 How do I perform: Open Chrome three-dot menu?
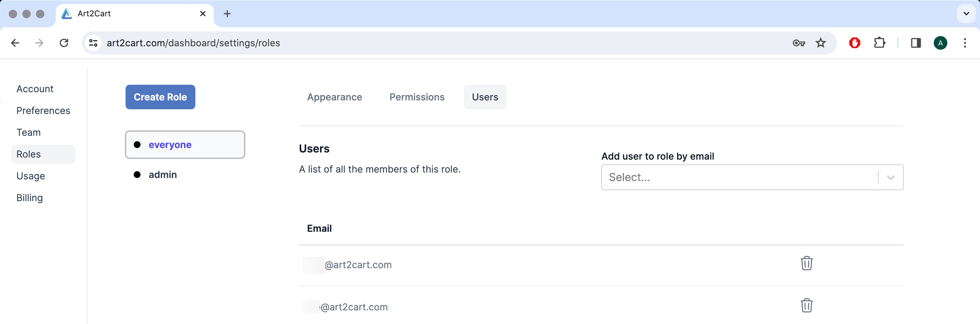(964, 43)
